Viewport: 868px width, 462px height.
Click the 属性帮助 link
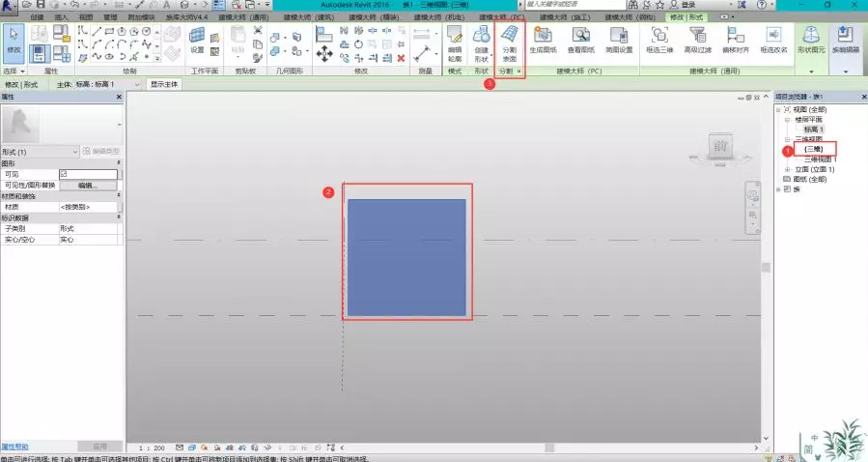tap(14, 447)
